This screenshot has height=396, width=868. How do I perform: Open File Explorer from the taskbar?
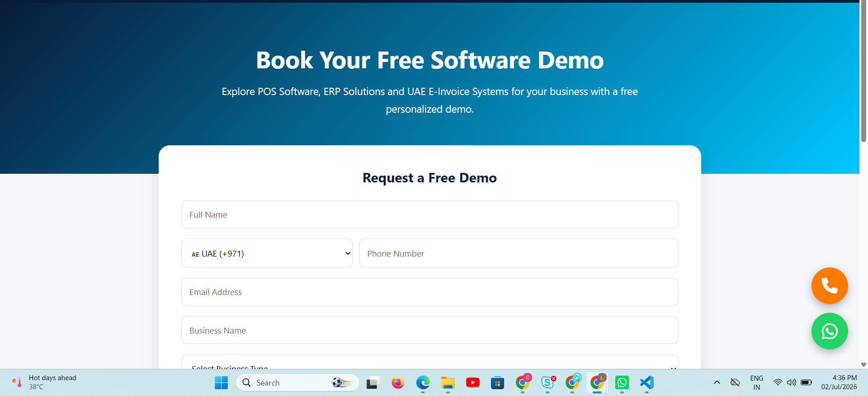(448, 383)
